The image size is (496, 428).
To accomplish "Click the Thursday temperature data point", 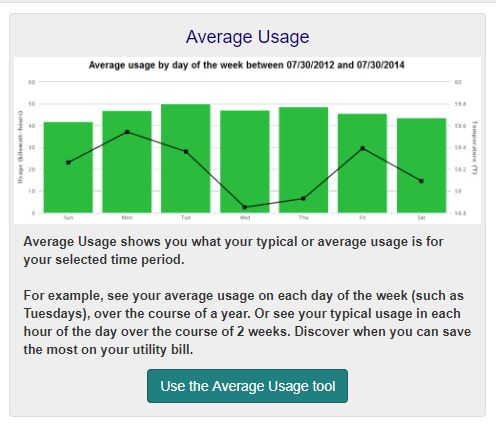I will point(303,199).
